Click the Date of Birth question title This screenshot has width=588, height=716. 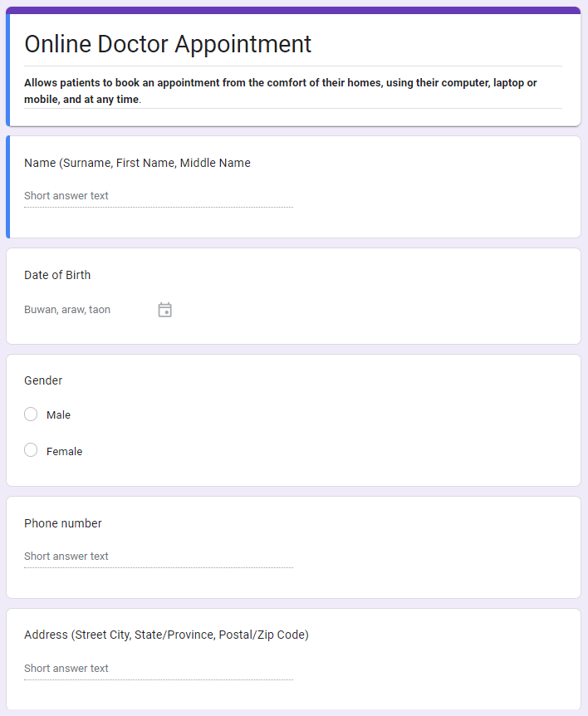[57, 275]
